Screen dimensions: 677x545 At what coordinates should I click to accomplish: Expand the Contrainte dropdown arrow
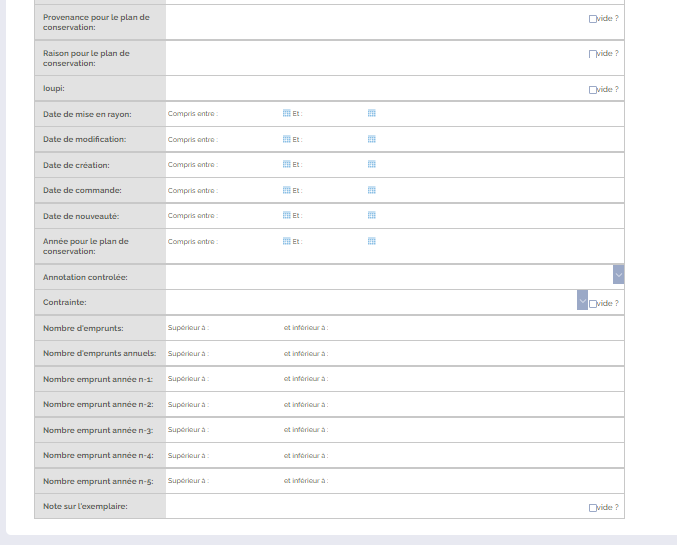pyautogui.click(x=582, y=300)
